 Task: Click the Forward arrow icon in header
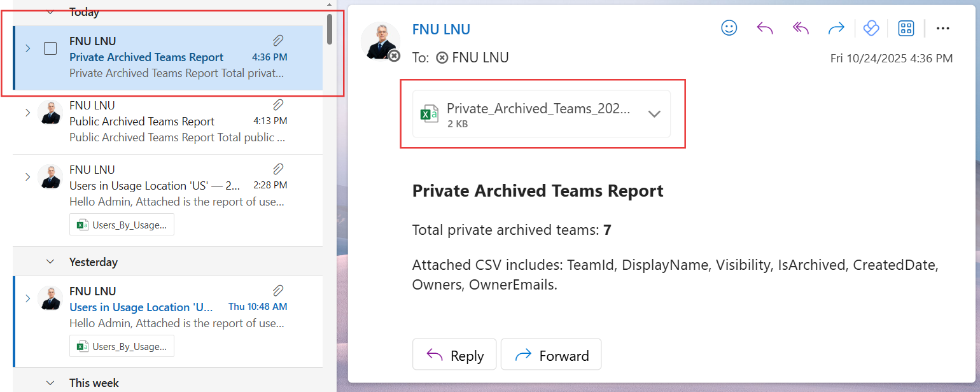pos(836,28)
